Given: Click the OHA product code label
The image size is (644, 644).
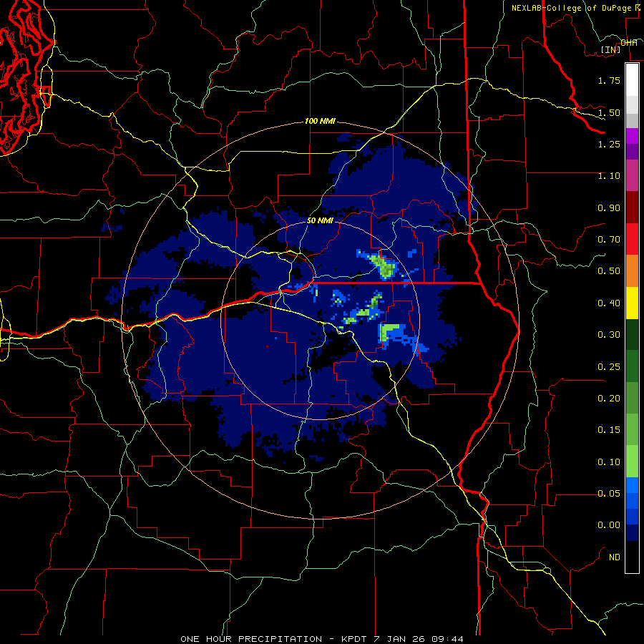Looking at the screenshot, I should pyautogui.click(x=629, y=43).
